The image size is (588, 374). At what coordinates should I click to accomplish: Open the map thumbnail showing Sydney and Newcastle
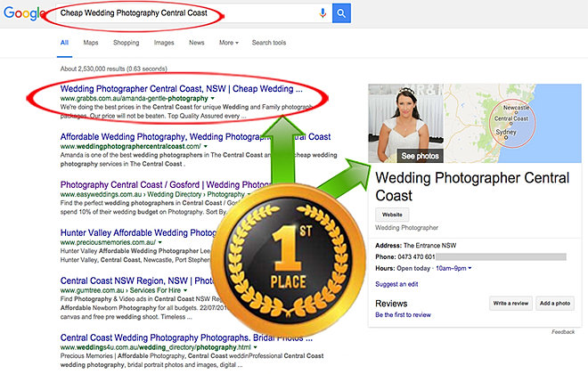(512, 123)
